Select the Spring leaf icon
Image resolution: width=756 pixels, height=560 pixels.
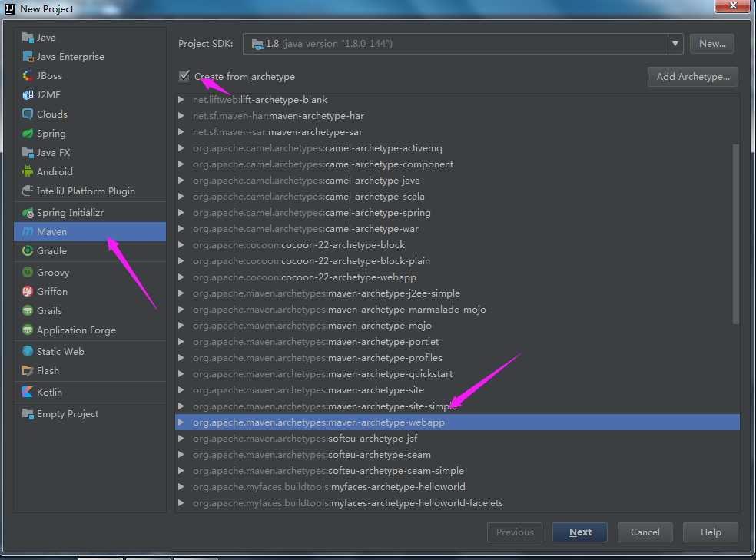tap(28, 134)
